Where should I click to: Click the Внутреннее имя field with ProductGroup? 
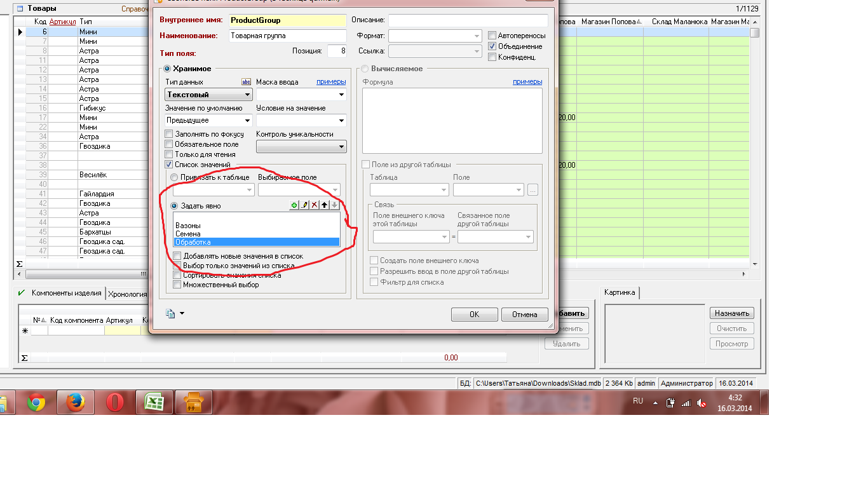tap(288, 20)
